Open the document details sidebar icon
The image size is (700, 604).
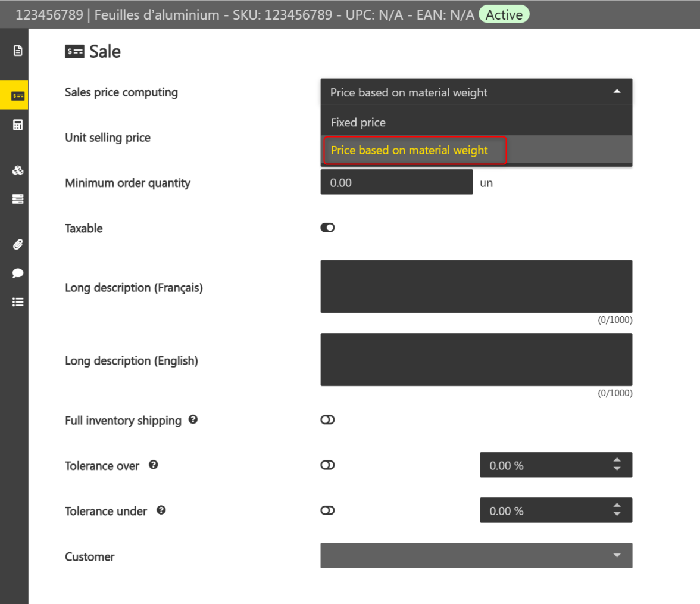pos(18,51)
